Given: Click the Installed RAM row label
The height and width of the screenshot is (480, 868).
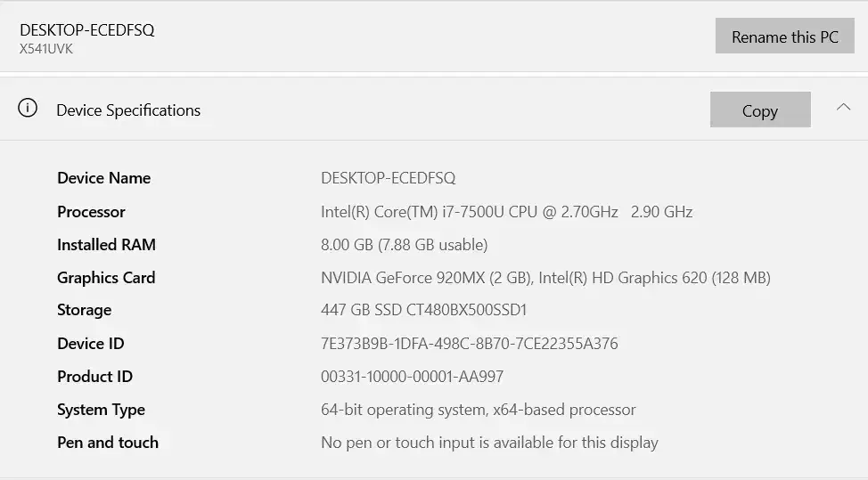Looking at the screenshot, I should pos(106,244).
